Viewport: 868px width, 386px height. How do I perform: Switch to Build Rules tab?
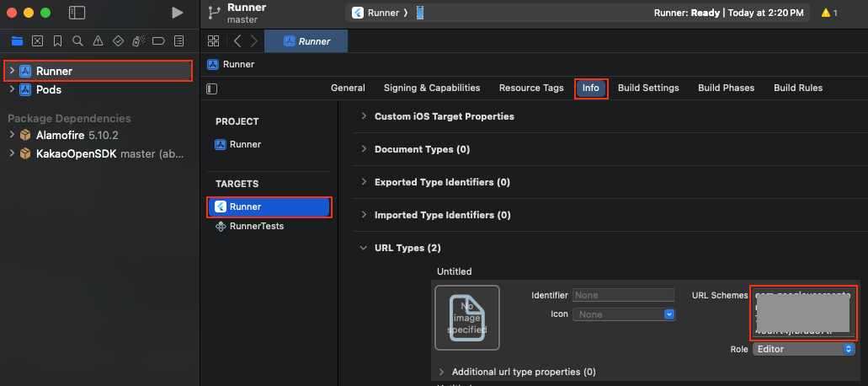(797, 88)
